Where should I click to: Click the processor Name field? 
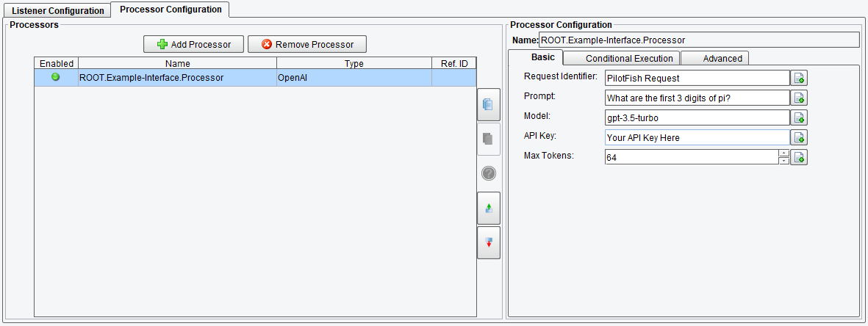(x=699, y=40)
